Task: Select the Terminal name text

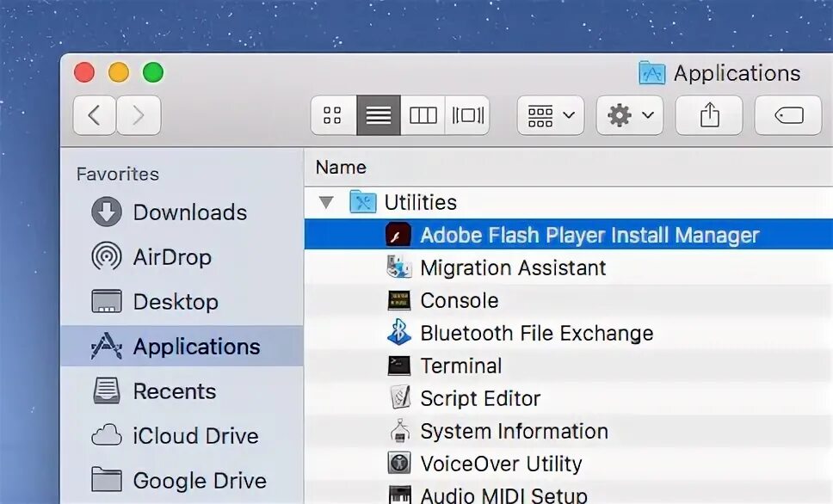Action: click(x=460, y=366)
